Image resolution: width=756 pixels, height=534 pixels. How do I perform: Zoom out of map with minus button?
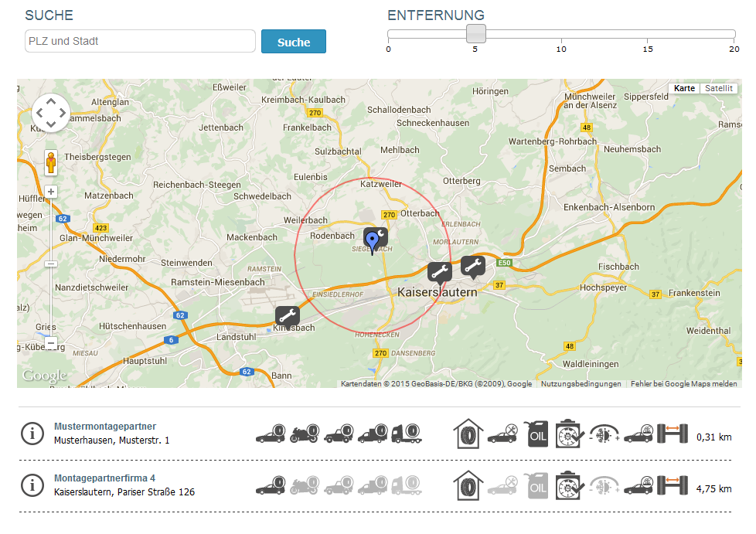coord(51,342)
